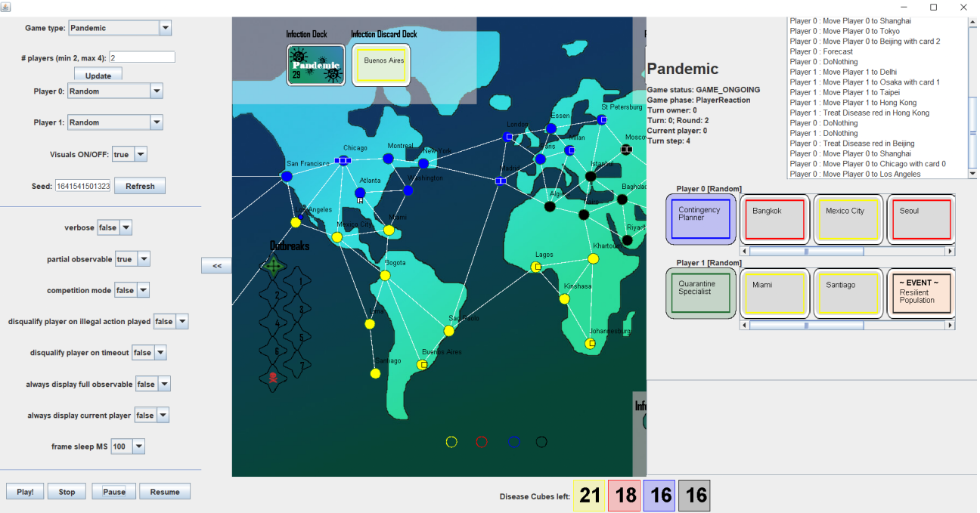
Task: Select Player 1 Miami card
Action: tap(774, 293)
